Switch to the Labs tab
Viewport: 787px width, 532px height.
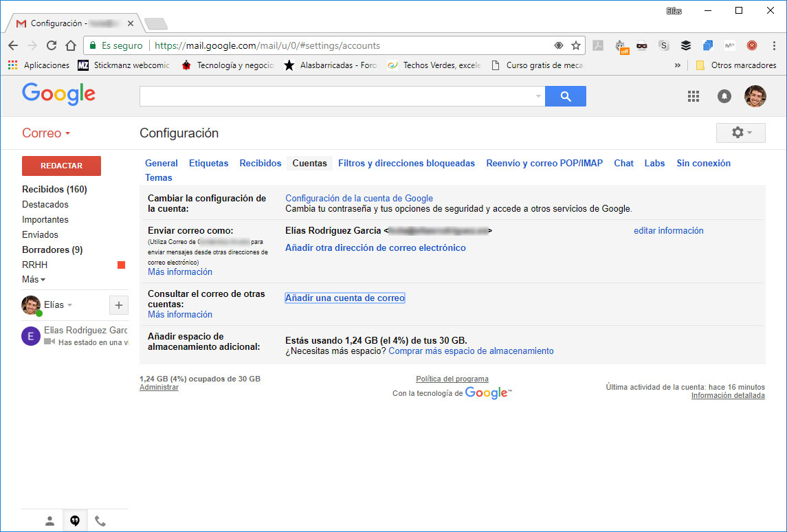654,163
